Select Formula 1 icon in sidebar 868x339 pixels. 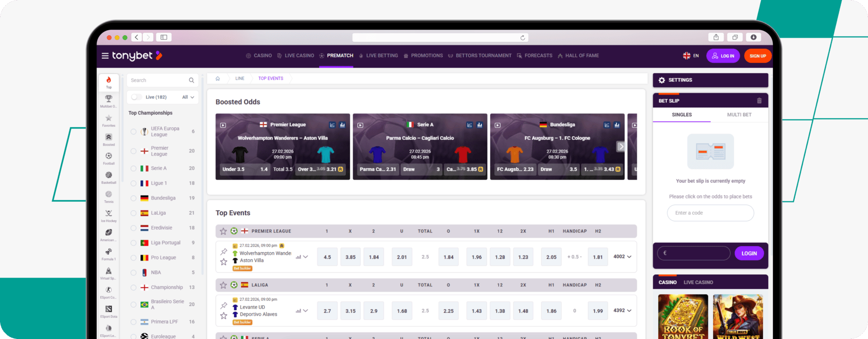109,252
